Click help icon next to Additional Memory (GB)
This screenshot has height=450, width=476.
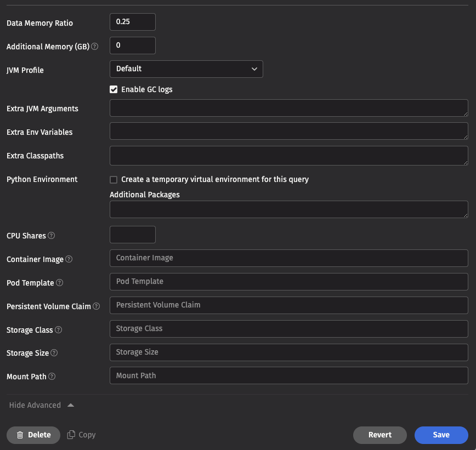pyautogui.click(x=95, y=47)
